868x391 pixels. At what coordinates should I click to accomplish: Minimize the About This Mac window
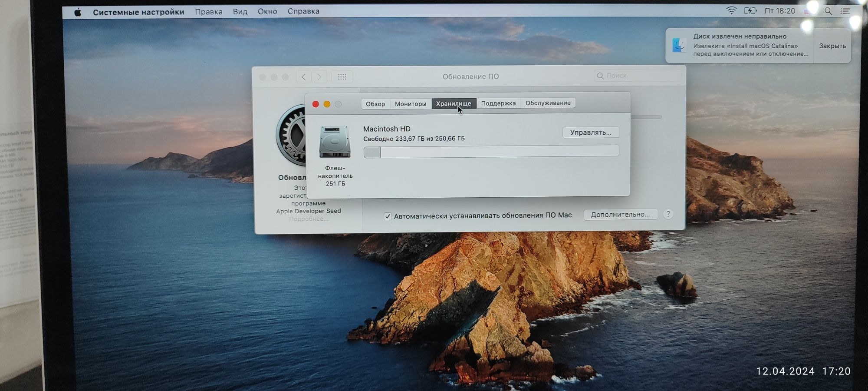(327, 104)
